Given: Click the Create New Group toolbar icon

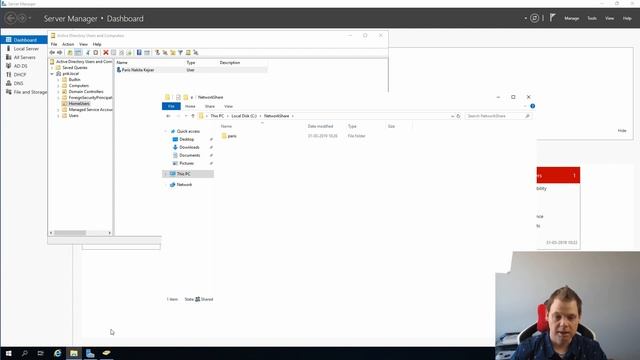Looking at the screenshot, I should (x=165, y=52).
